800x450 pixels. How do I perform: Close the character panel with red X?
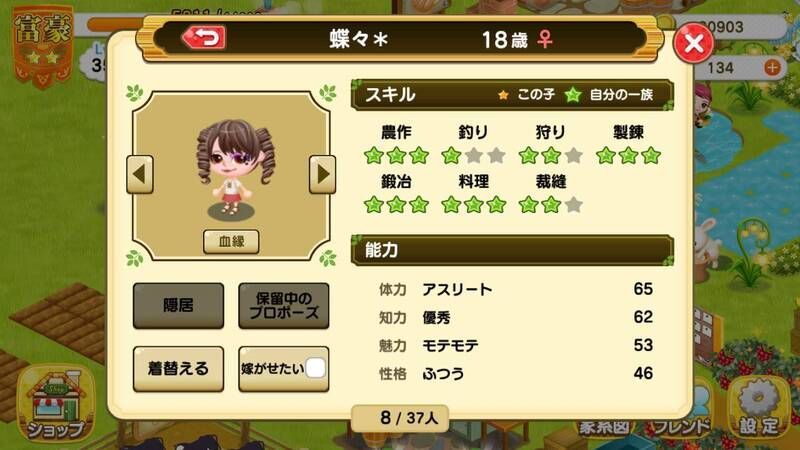pyautogui.click(x=693, y=43)
